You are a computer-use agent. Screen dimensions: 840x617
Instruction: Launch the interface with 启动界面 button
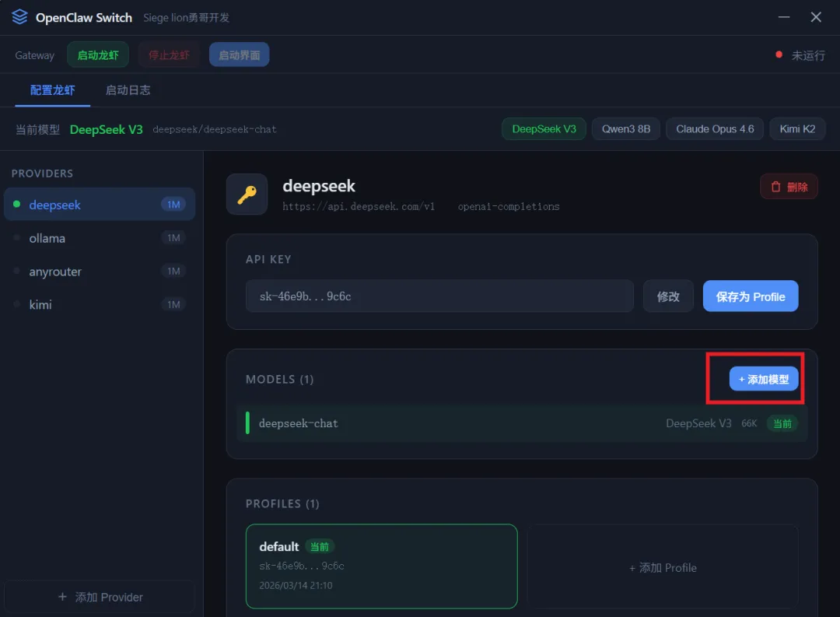tap(239, 54)
